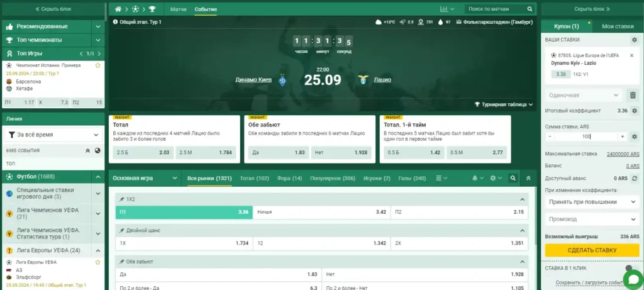The width and height of the screenshot is (644, 290).
Task: Click Dynamo Kyiv team crest icon
Action: click(x=282, y=80)
